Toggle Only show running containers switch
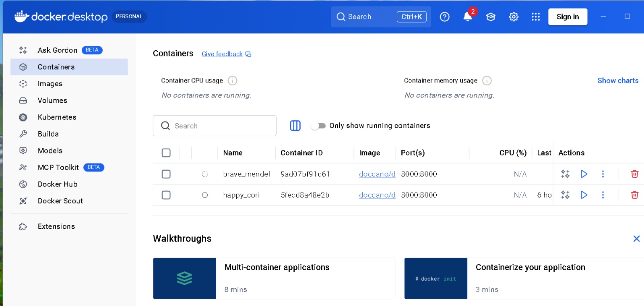 318,126
